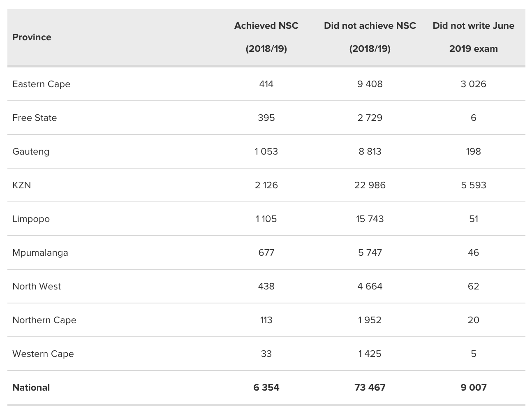
Task: Select Gauteng's 1 053 achieved value
Action: click(x=266, y=151)
